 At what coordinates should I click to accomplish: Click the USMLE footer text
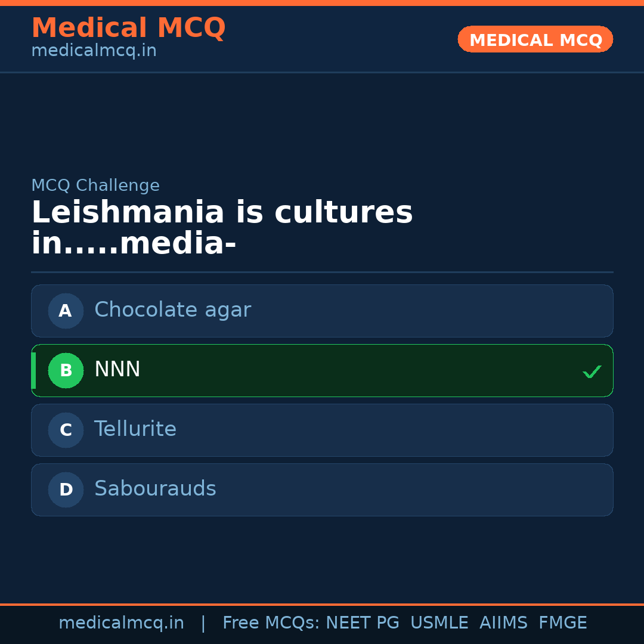[x=439, y=623]
